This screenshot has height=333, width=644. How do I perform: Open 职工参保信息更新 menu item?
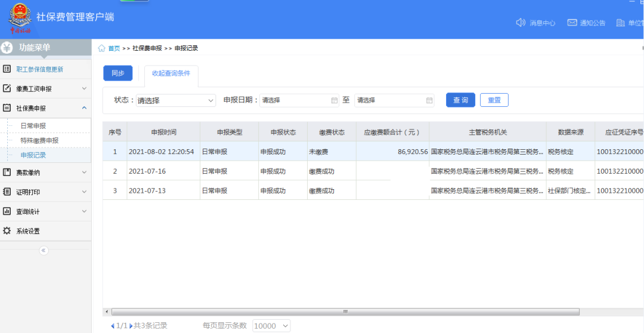click(45, 69)
